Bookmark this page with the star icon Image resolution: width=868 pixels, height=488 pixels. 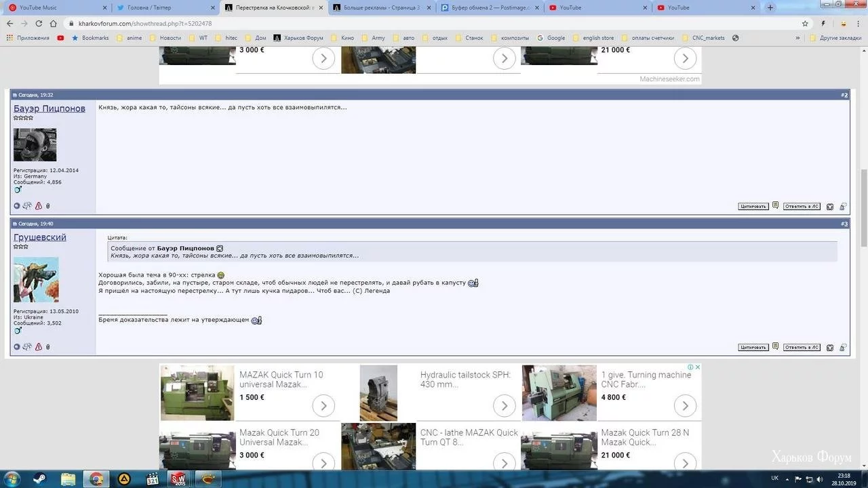(805, 23)
